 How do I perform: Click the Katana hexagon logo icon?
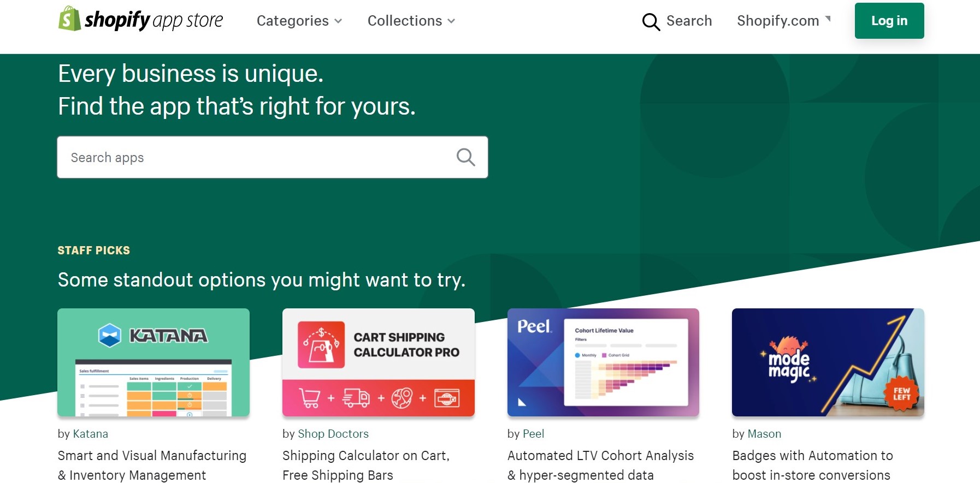(x=109, y=335)
